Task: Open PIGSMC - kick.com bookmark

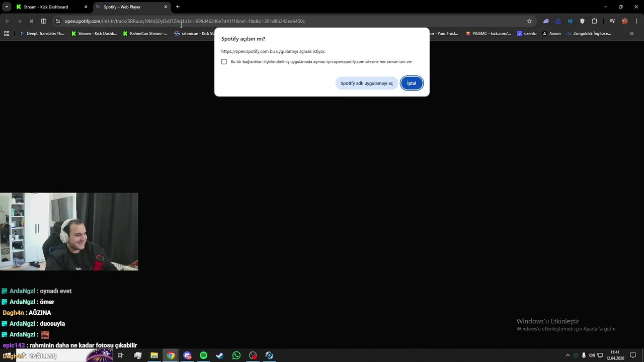Action: [x=488, y=34]
